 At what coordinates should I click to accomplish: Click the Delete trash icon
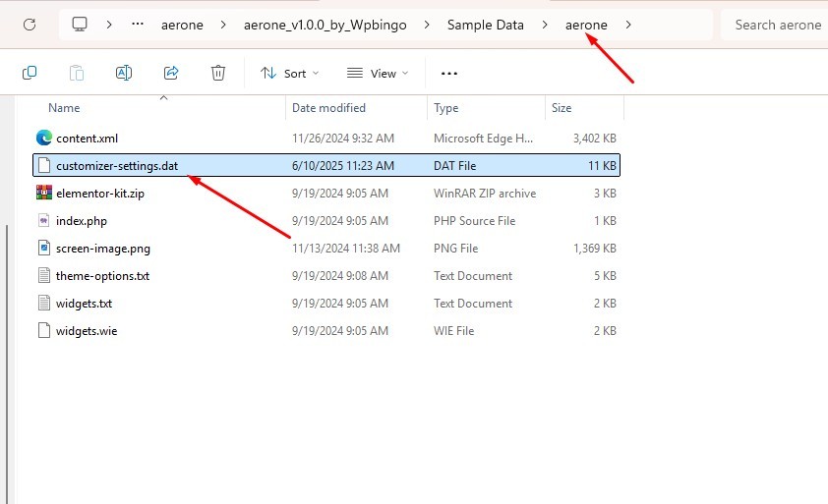pos(218,73)
